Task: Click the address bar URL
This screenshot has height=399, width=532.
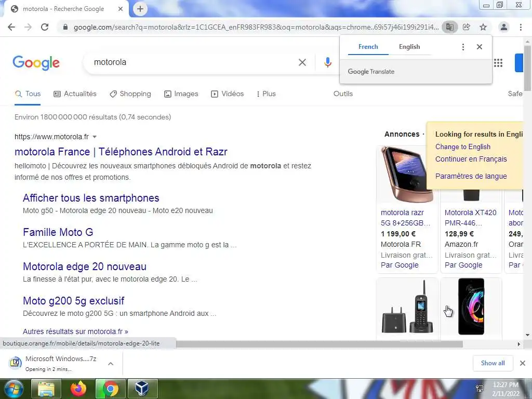Action: pos(256,27)
